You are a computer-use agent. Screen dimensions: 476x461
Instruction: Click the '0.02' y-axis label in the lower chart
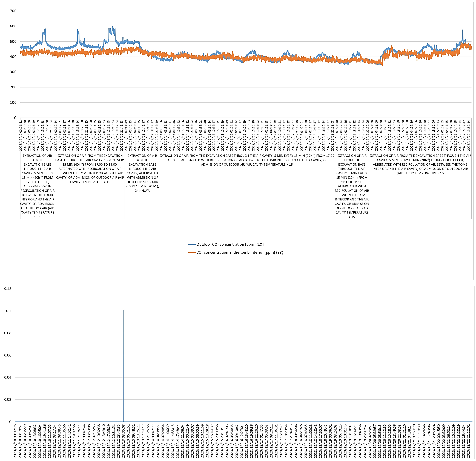coord(8,399)
